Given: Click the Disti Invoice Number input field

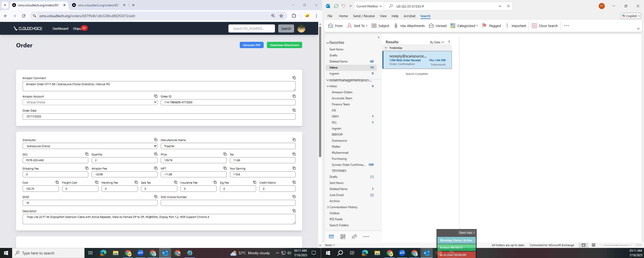Looking at the screenshot, I should coord(228,203).
